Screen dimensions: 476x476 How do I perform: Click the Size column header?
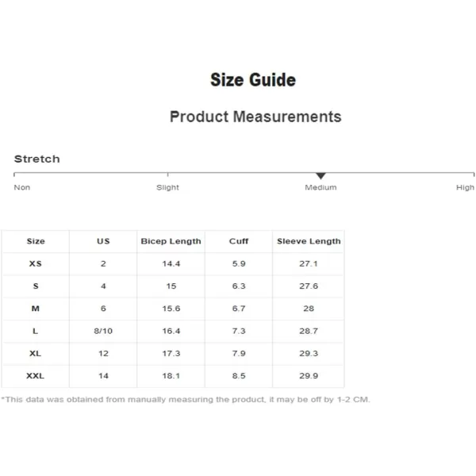pos(36,241)
